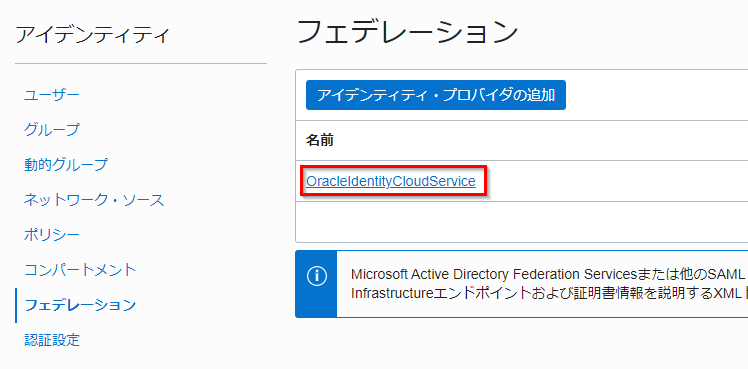Click the アイデンティティ sidebar heading
This screenshot has height=369, width=748.
tap(93, 35)
